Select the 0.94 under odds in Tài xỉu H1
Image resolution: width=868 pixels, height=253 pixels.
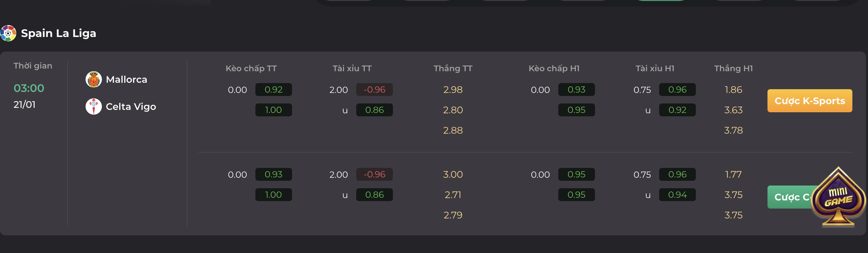click(x=677, y=195)
